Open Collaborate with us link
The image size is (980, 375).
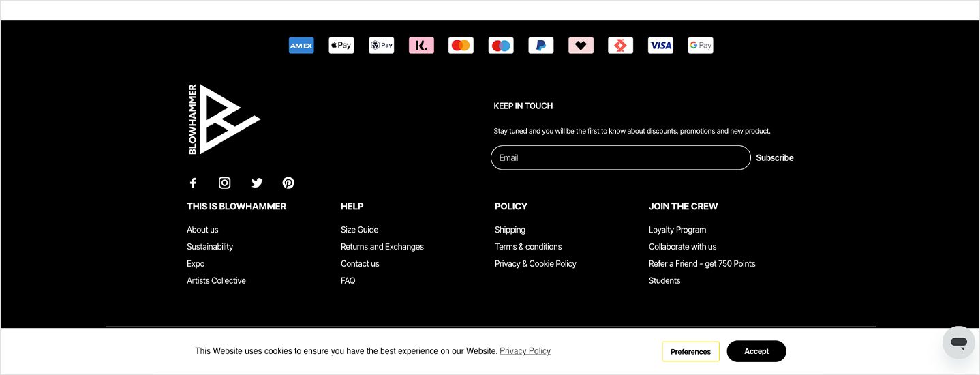point(682,247)
